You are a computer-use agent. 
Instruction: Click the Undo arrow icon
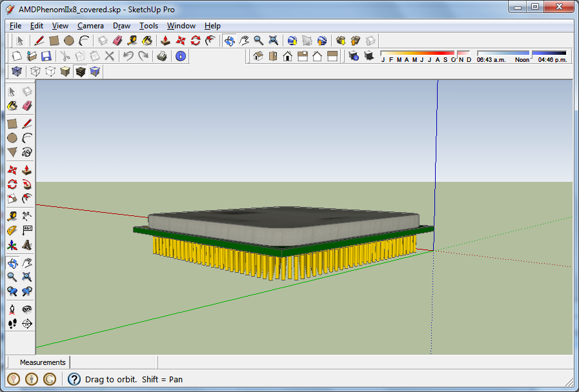pos(128,56)
